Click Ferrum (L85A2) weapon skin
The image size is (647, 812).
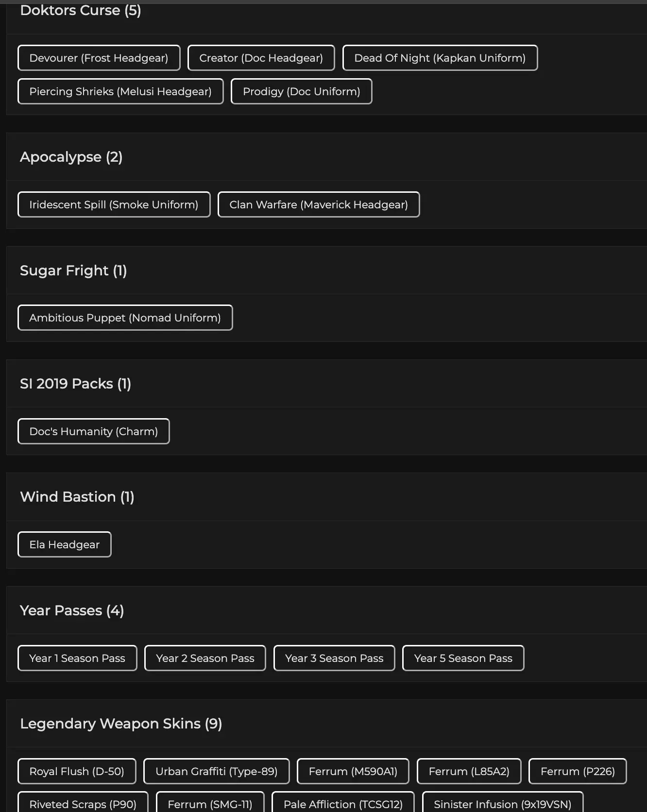pyautogui.click(x=469, y=771)
